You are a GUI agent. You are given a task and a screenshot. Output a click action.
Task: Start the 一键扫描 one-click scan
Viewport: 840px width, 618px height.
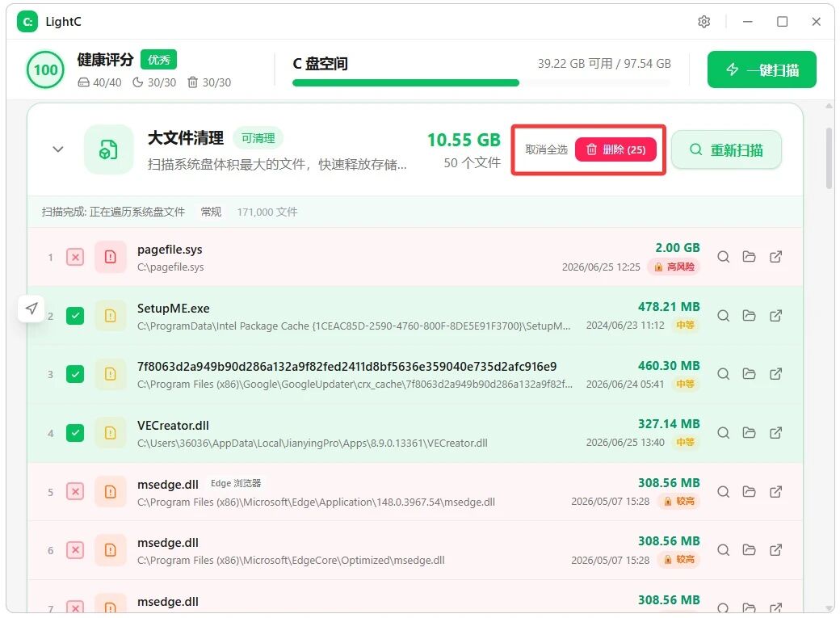click(762, 69)
